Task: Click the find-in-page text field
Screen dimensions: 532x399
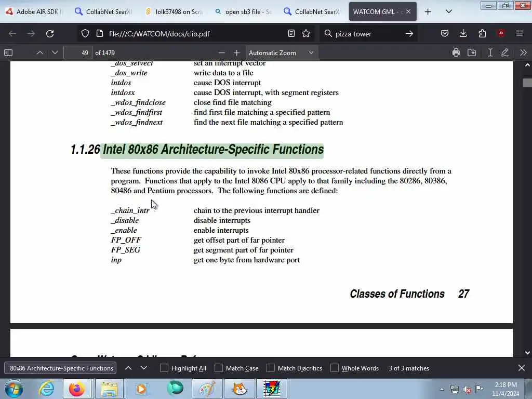Action: pyautogui.click(x=60, y=368)
